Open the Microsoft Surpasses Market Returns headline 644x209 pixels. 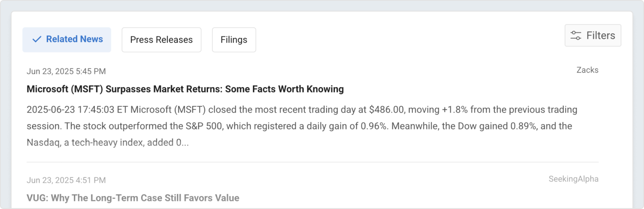coord(185,89)
